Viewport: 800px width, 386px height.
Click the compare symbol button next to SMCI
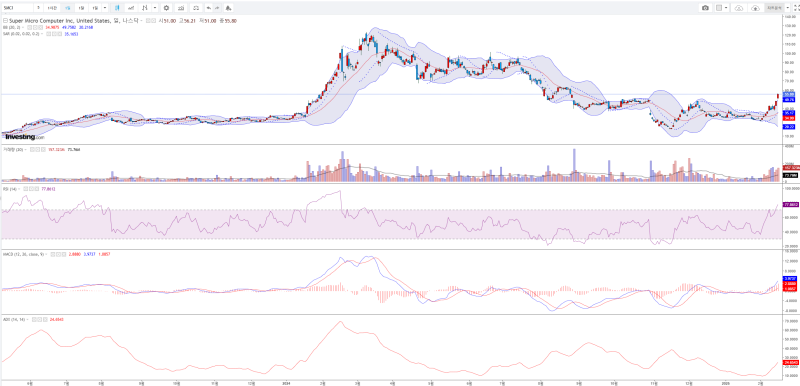[x=38, y=8]
